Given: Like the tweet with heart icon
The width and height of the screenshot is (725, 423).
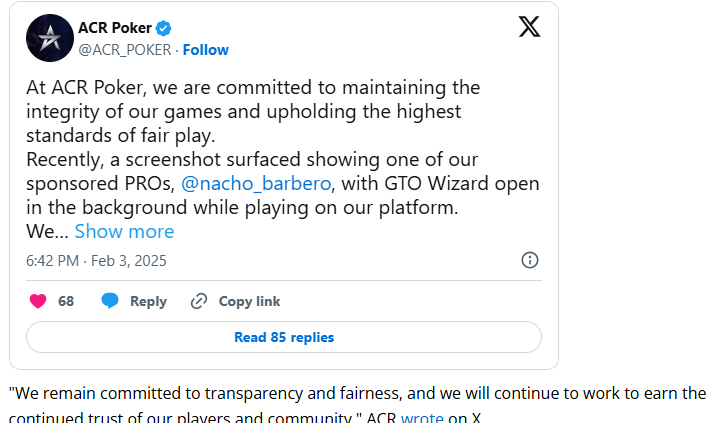Looking at the screenshot, I should (38, 301).
